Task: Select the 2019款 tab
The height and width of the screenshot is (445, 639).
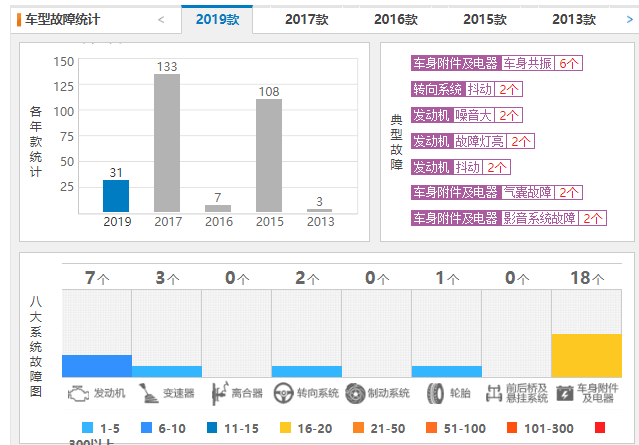Action: coord(217,19)
